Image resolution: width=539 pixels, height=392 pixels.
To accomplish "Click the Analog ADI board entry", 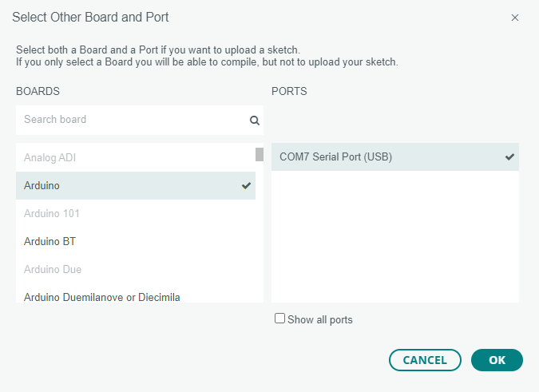I will [136, 157].
